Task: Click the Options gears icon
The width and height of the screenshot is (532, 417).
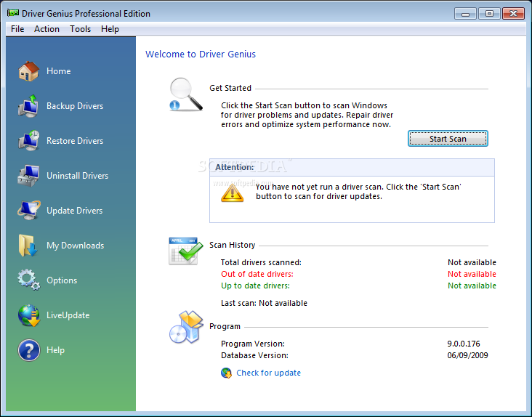Action: [28, 280]
